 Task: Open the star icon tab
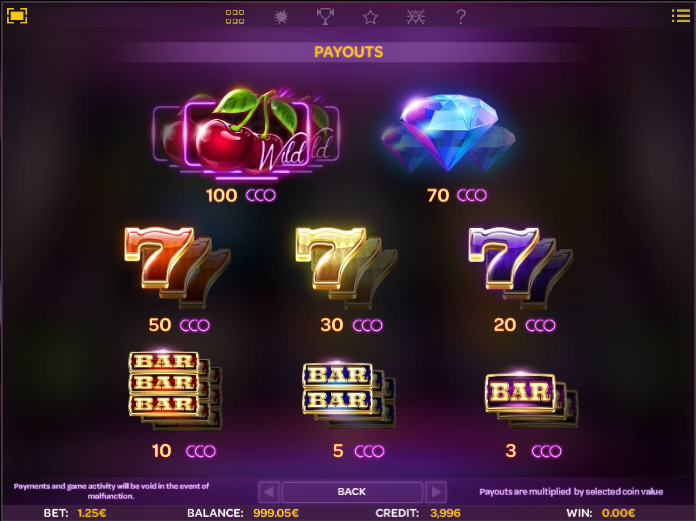[x=370, y=17]
